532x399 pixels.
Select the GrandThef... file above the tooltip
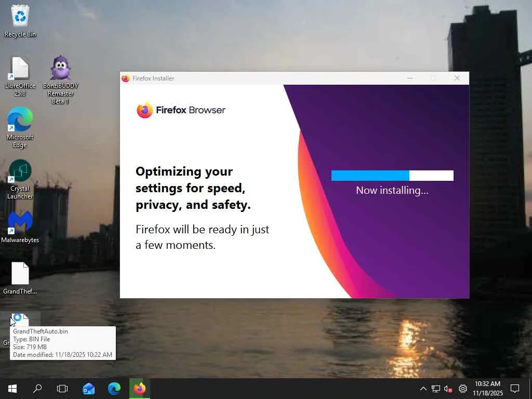20,278
